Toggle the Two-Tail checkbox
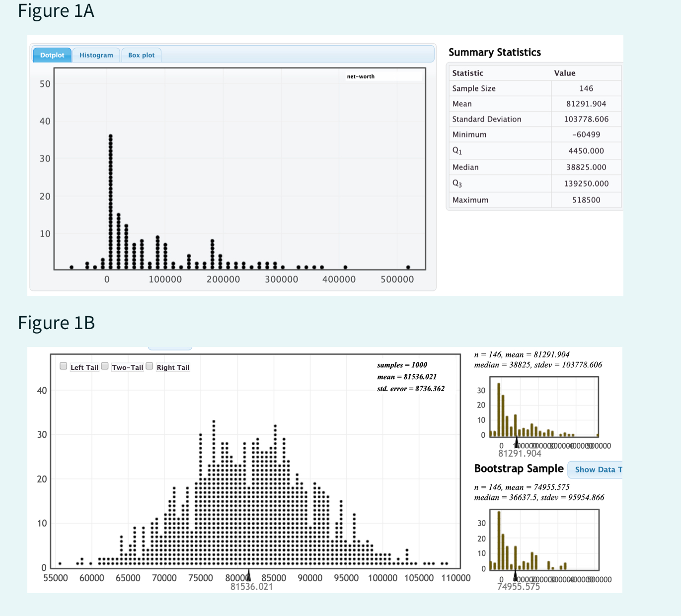The width and height of the screenshot is (681, 616). pos(105,366)
